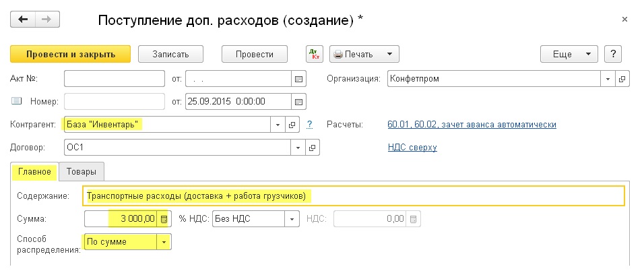Open the Договор ОС1 record button
Image resolution: width=644 pixels, height=273 pixels.
pyautogui.click(x=312, y=147)
